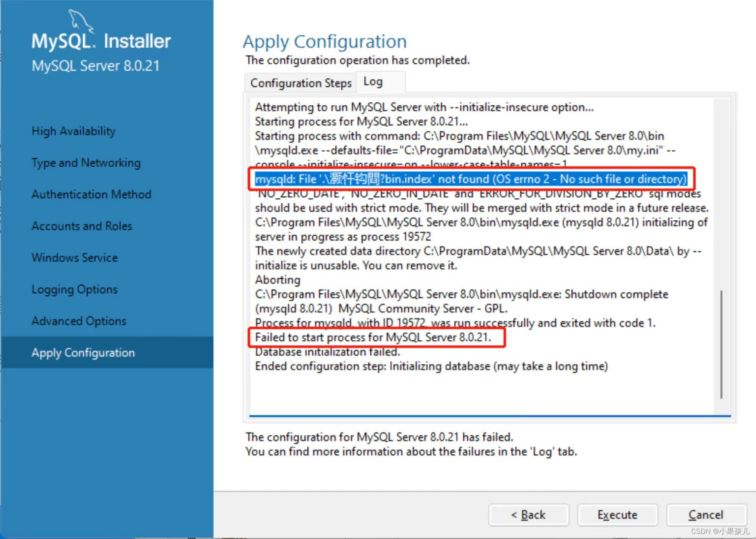Click 'The configuration operation has completed.' text
This screenshot has height=539, width=756.
pyautogui.click(x=358, y=60)
